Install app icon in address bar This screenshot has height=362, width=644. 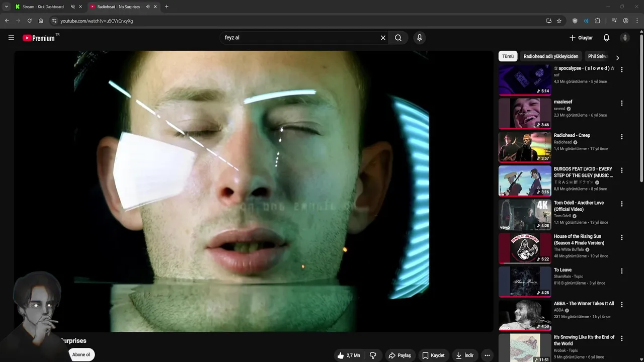548,21
